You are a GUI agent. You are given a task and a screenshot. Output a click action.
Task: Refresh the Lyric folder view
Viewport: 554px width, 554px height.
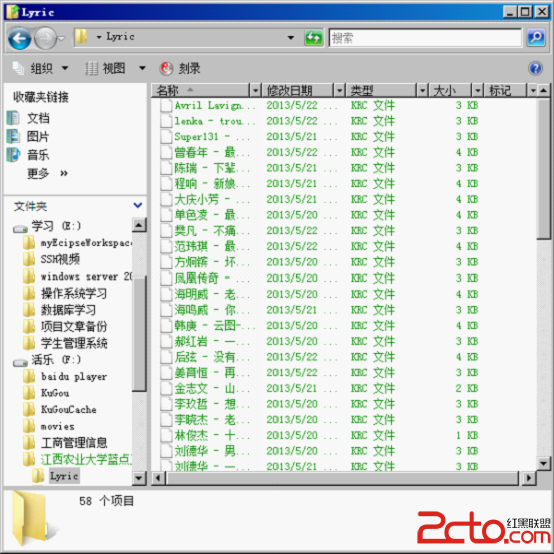pyautogui.click(x=314, y=37)
